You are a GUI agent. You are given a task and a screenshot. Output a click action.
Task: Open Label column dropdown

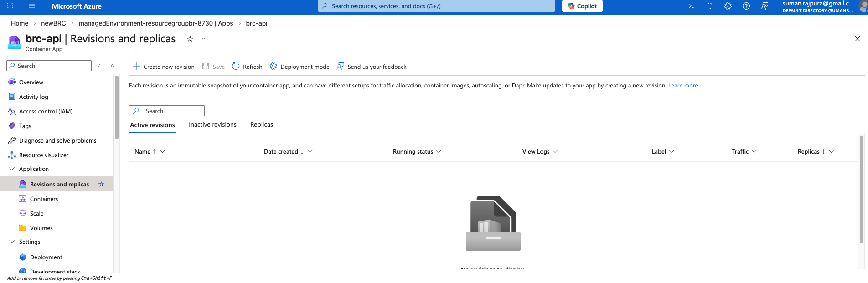coord(672,151)
